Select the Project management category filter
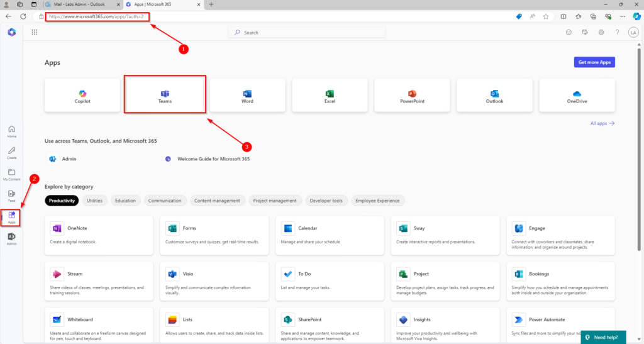The width and height of the screenshot is (644, 344). pyautogui.click(x=275, y=201)
